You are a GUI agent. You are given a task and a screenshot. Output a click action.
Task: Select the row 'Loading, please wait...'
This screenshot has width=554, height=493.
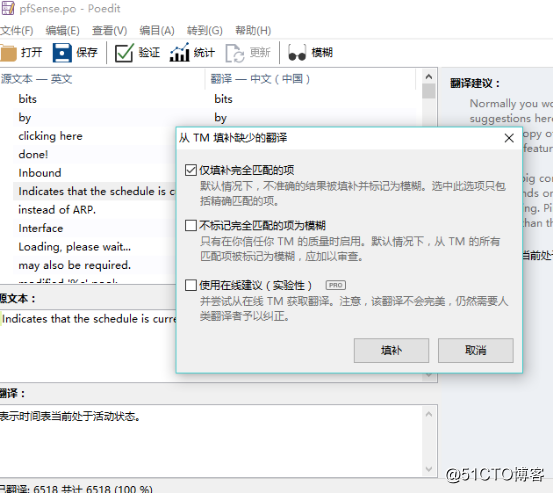75,247
